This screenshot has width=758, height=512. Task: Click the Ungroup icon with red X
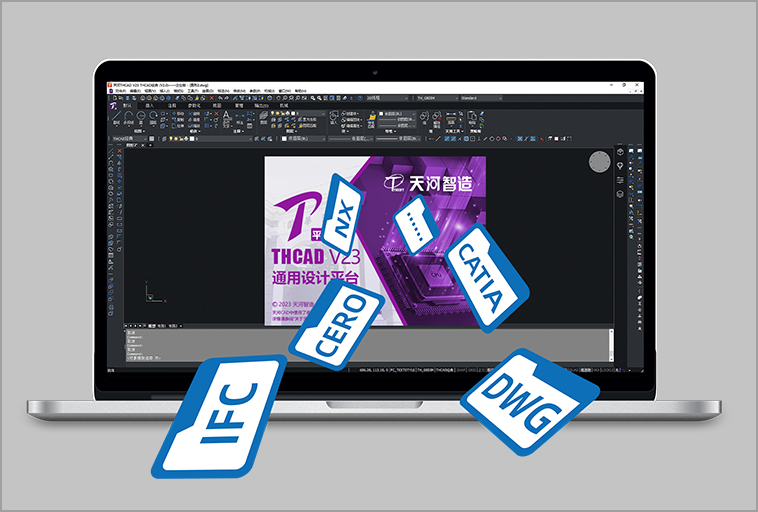[437, 116]
